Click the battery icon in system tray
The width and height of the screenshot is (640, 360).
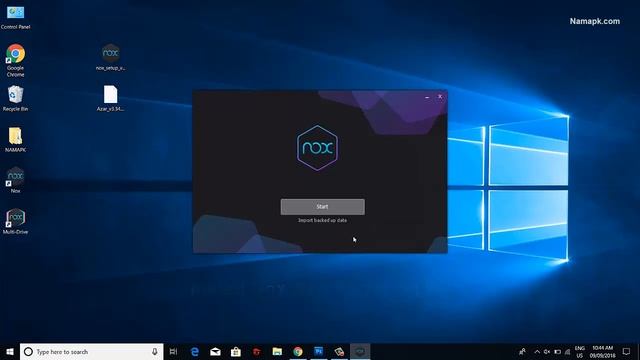pyautogui.click(x=558, y=352)
